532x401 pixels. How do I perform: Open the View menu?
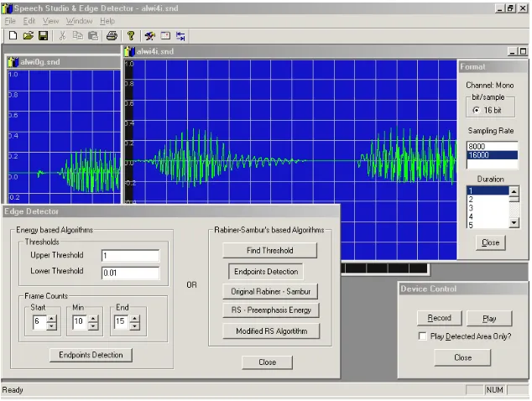(x=50, y=21)
